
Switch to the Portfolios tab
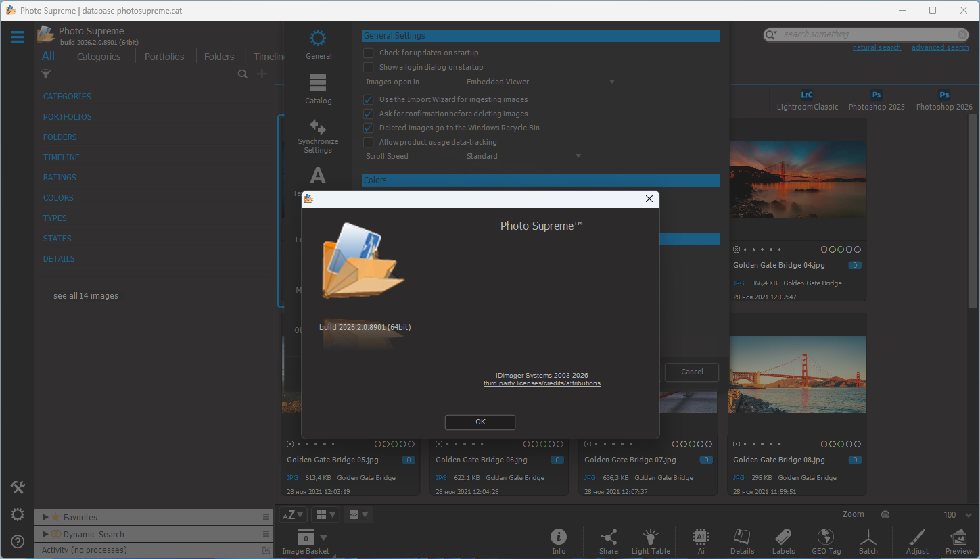tap(164, 57)
